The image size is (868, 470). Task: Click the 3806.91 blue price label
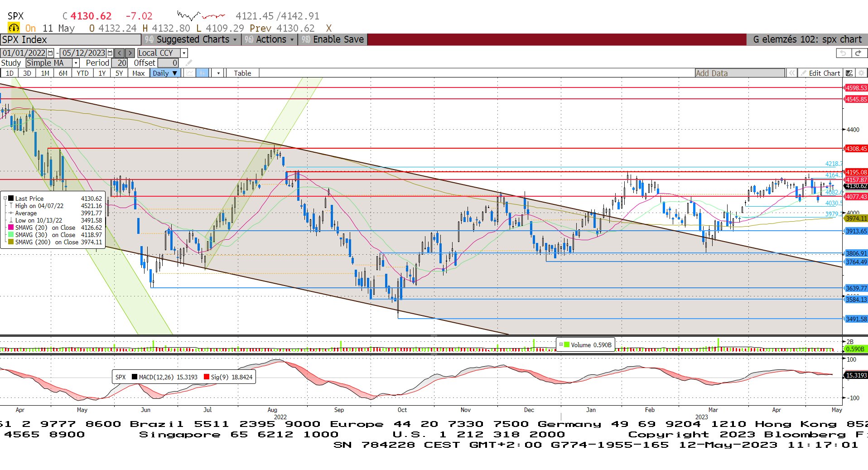tap(856, 253)
